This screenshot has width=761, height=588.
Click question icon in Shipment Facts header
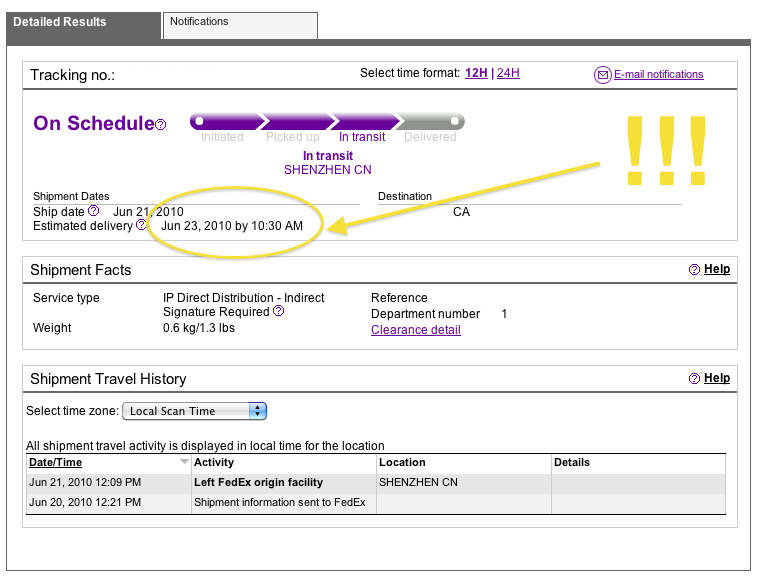694,270
